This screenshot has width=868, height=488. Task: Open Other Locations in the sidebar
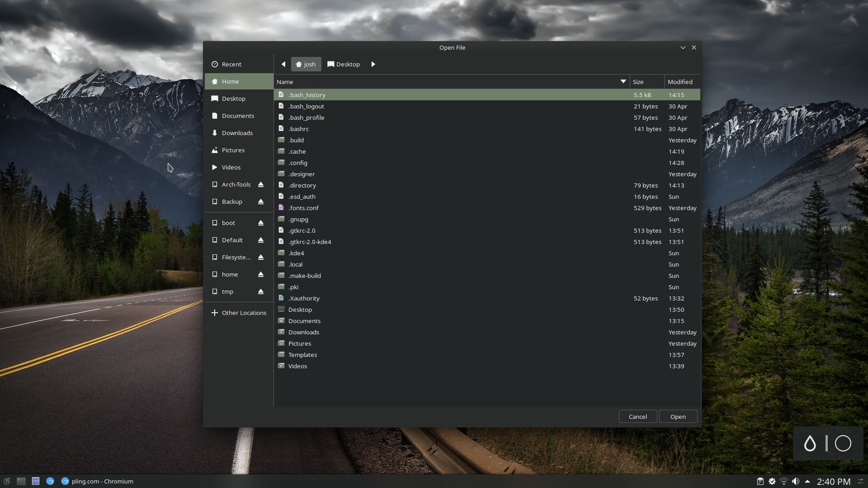tap(239, 313)
